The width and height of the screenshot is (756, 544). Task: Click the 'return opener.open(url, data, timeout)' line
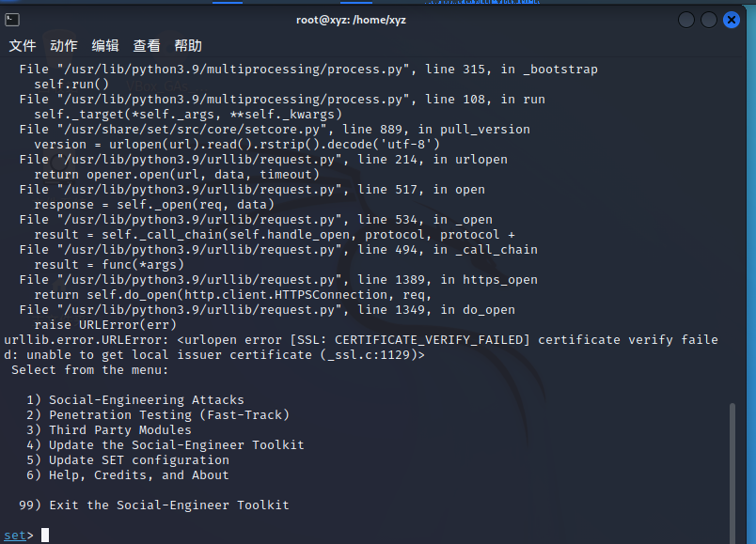click(x=177, y=175)
